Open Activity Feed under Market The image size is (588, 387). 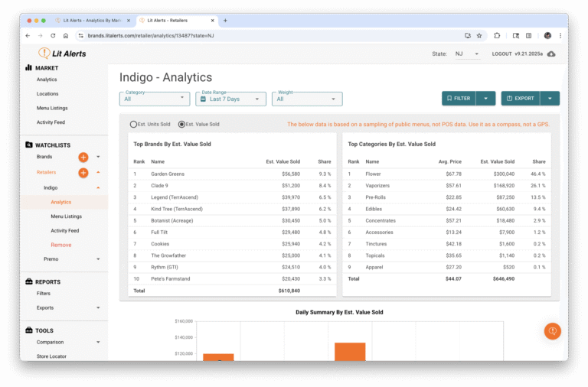coord(51,121)
